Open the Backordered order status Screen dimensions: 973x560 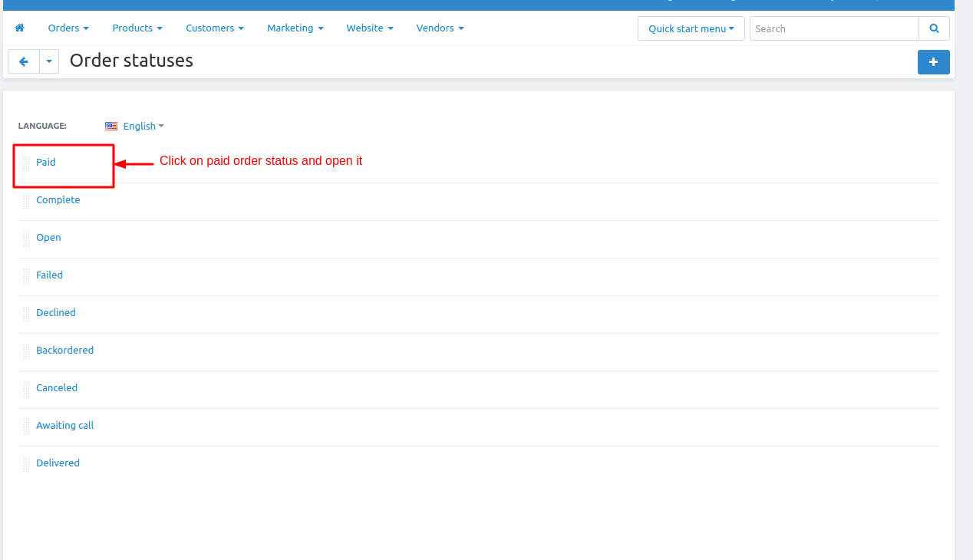tap(64, 351)
